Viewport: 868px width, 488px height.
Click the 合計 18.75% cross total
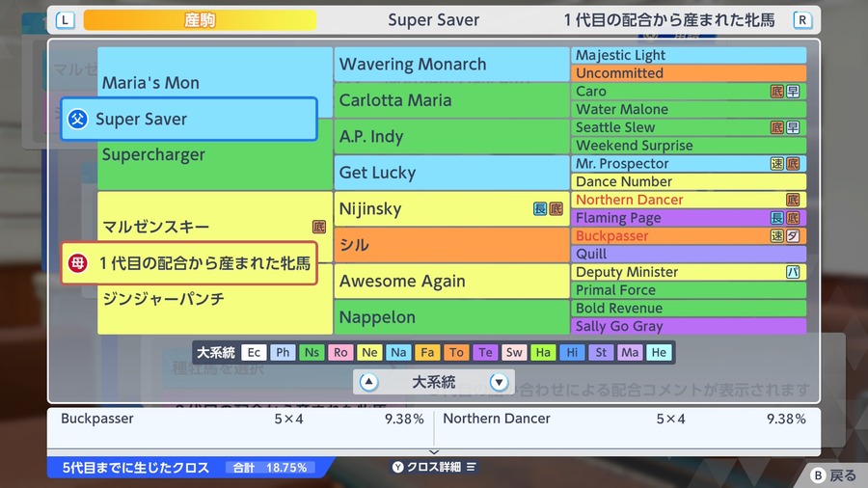270,468
